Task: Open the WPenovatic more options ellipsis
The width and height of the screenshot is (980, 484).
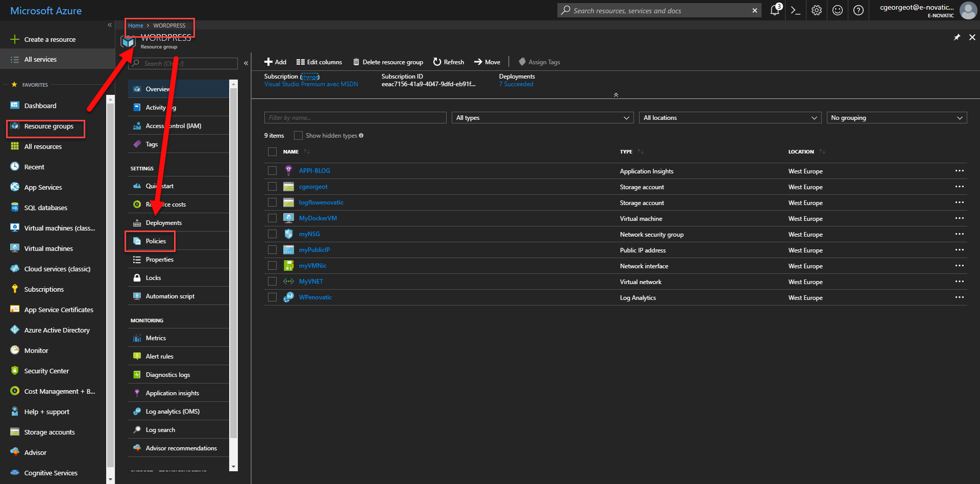Action: coord(960,297)
